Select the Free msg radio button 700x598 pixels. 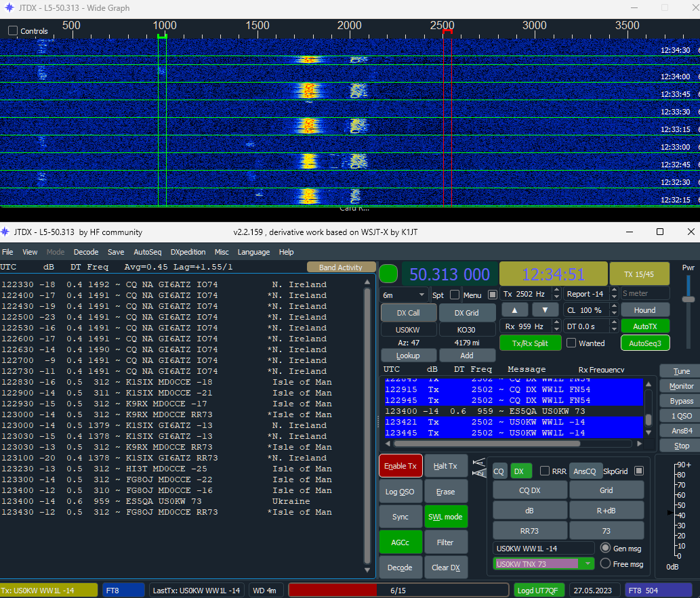click(x=605, y=563)
